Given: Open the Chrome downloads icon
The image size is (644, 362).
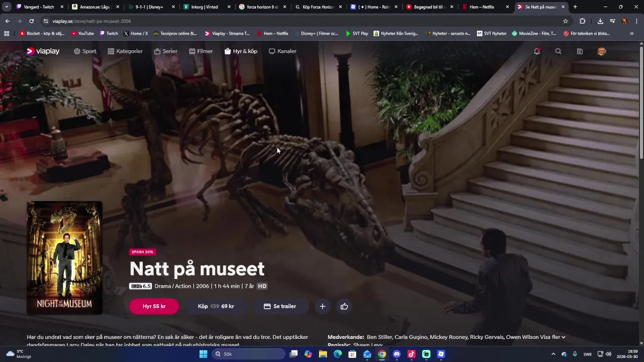Looking at the screenshot, I should click(600, 21).
